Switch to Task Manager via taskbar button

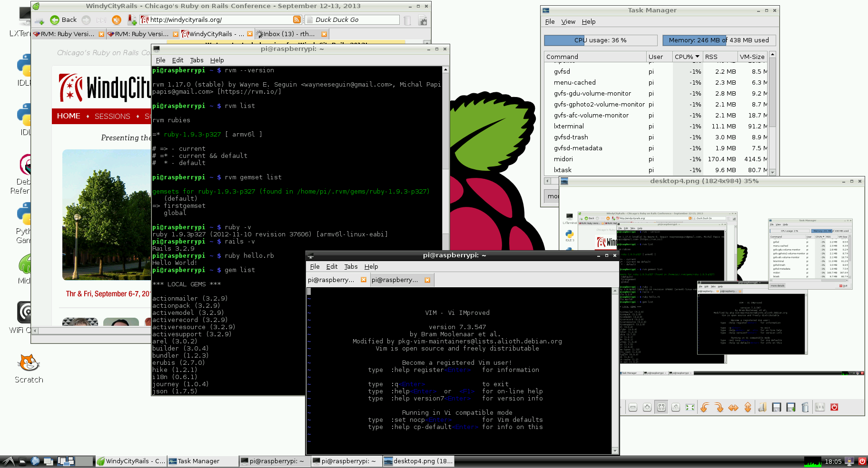click(202, 461)
